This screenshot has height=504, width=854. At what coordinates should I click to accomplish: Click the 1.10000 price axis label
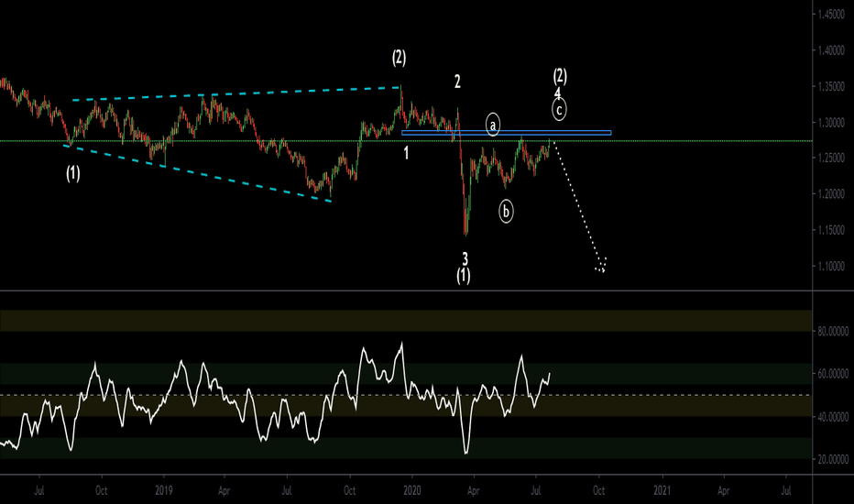coord(833,267)
